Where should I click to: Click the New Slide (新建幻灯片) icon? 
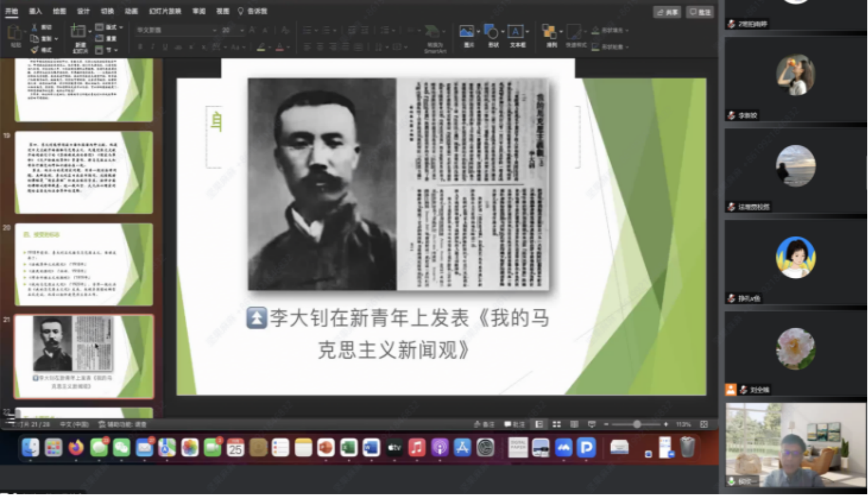click(x=80, y=32)
